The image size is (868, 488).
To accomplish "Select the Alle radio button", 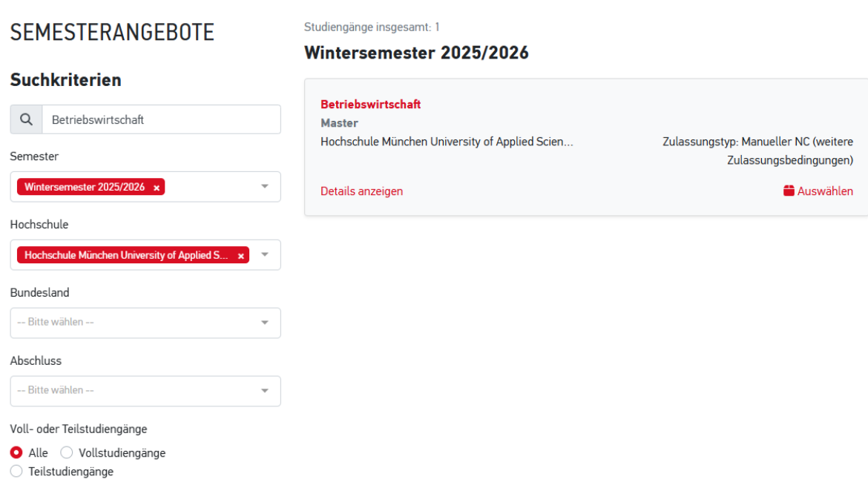I will (x=16, y=452).
